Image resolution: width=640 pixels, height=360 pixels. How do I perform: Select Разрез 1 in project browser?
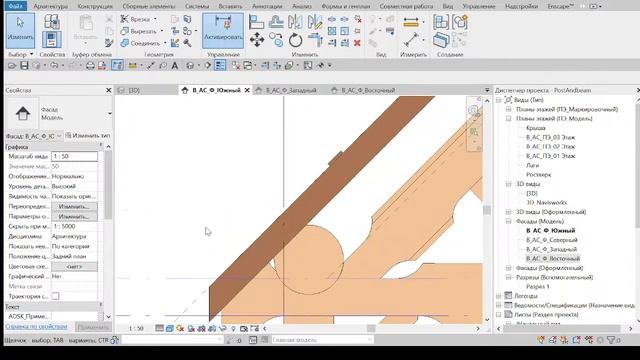coord(538,287)
